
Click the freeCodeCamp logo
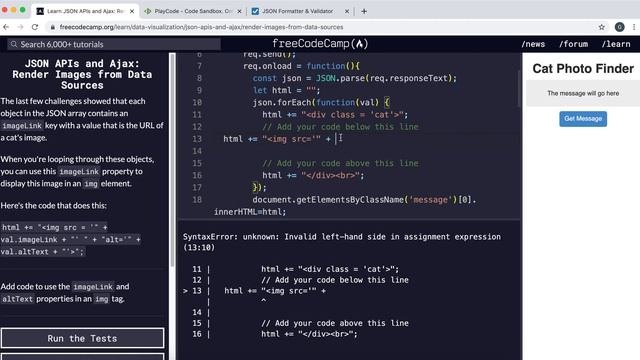(x=320, y=44)
